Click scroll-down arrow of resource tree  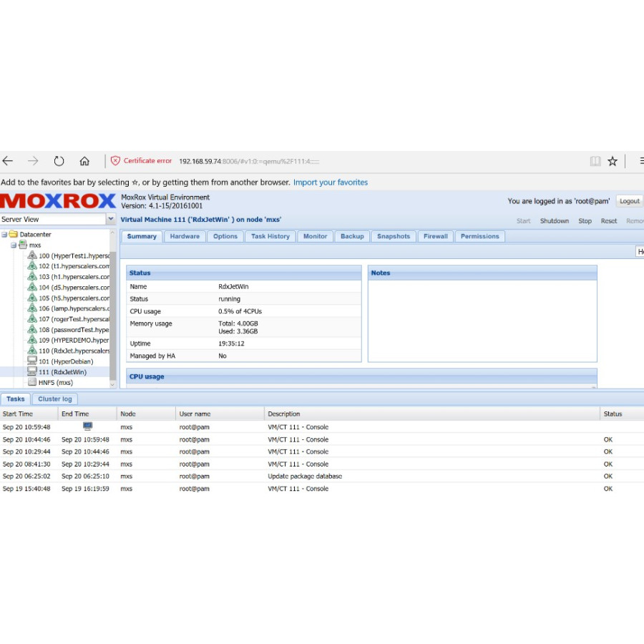pyautogui.click(x=112, y=384)
